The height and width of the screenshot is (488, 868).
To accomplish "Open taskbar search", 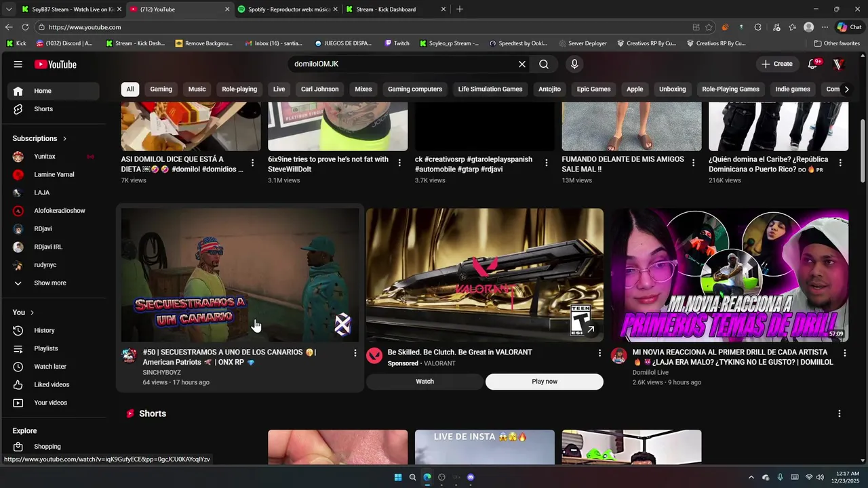I will (412, 477).
